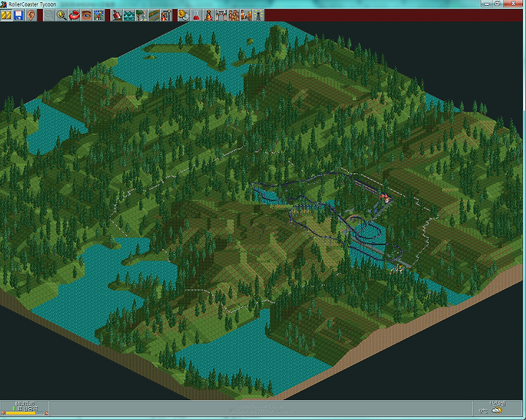Select the water adjustment tool
The height and width of the screenshot is (420, 526).
(x=129, y=15)
